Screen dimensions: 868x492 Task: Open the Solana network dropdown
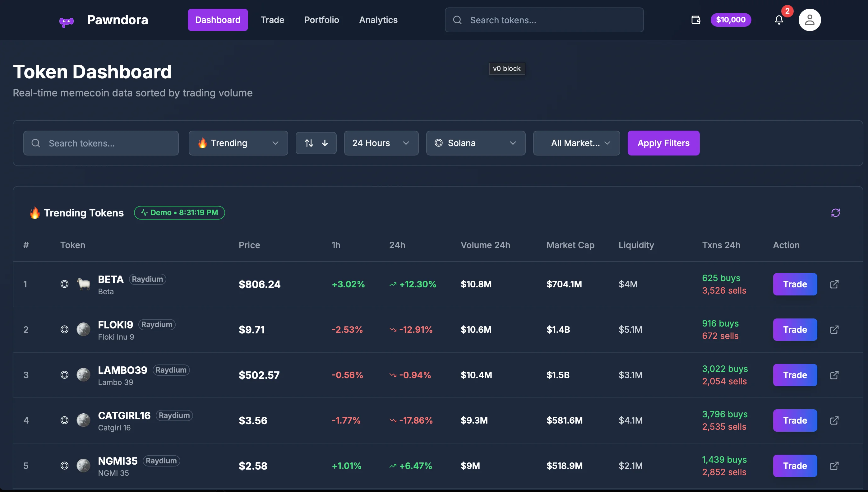pyautogui.click(x=476, y=143)
